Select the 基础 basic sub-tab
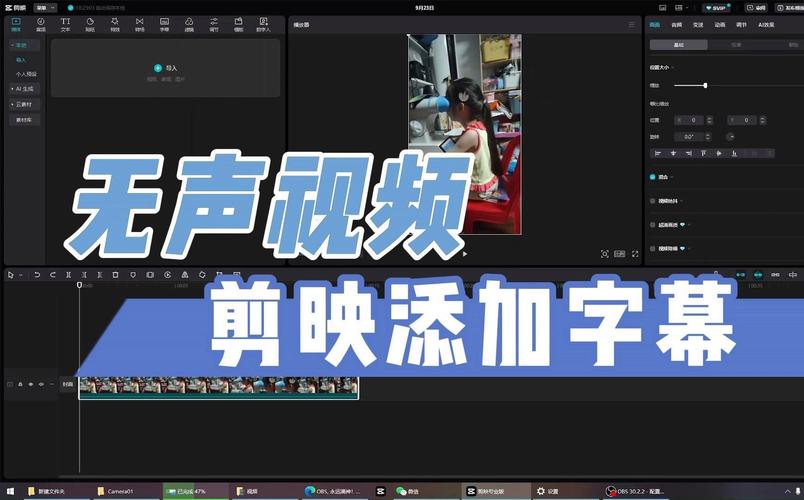Image resolution: width=804 pixels, height=500 pixels. click(678, 45)
